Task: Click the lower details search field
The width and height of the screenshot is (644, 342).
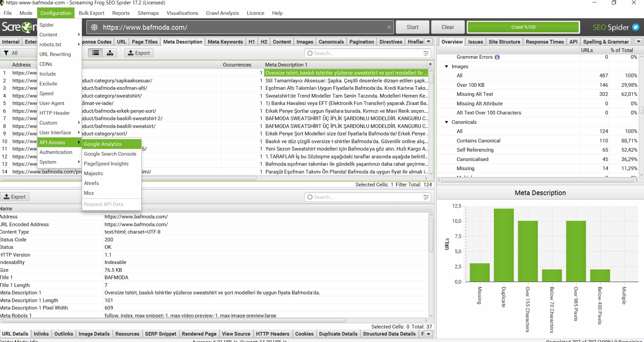Action: [367, 197]
